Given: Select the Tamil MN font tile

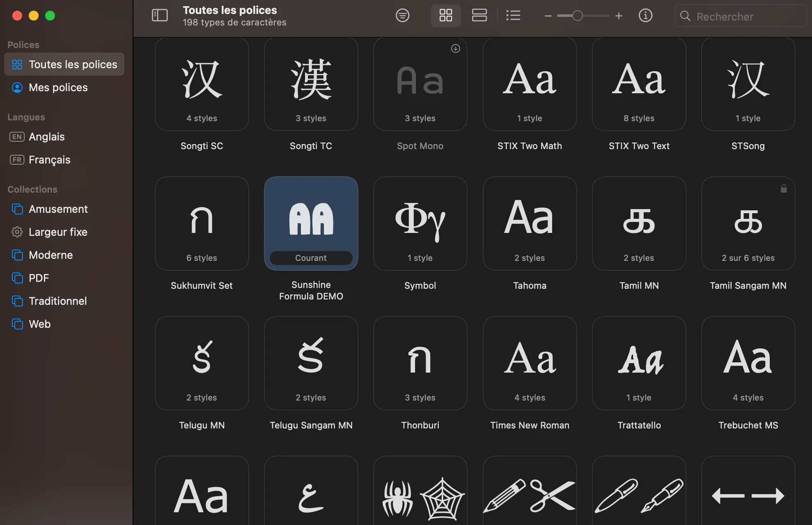Looking at the screenshot, I should (x=639, y=223).
